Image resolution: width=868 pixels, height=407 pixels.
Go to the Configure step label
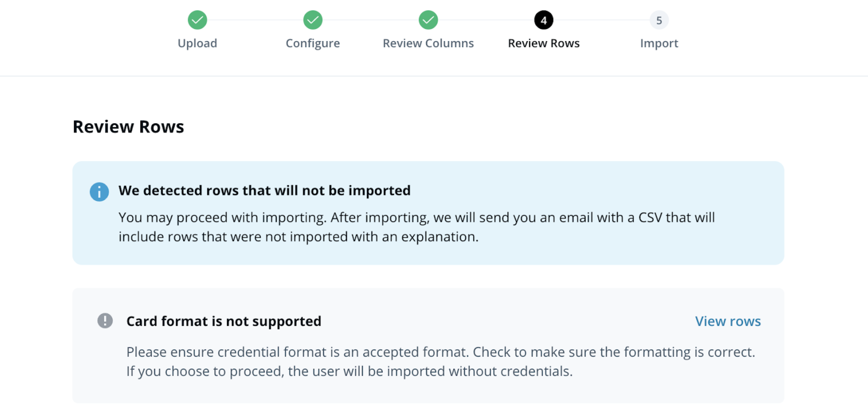(313, 43)
